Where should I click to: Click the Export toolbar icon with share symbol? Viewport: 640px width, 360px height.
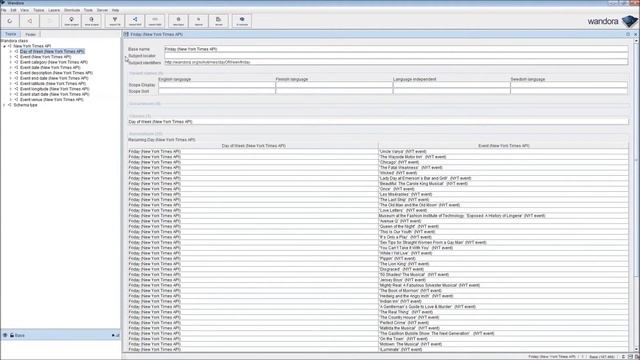[x=135, y=21]
